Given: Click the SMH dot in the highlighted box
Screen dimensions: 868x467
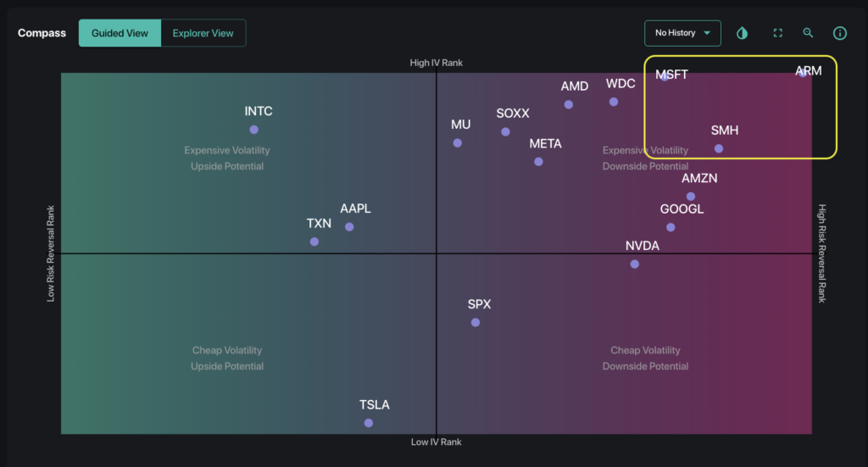Looking at the screenshot, I should point(719,148).
